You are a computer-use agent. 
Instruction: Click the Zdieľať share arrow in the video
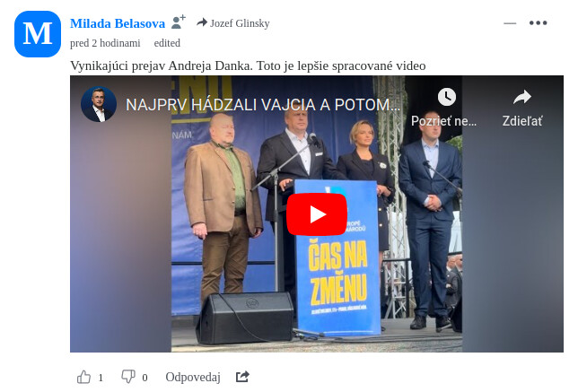coord(522,97)
